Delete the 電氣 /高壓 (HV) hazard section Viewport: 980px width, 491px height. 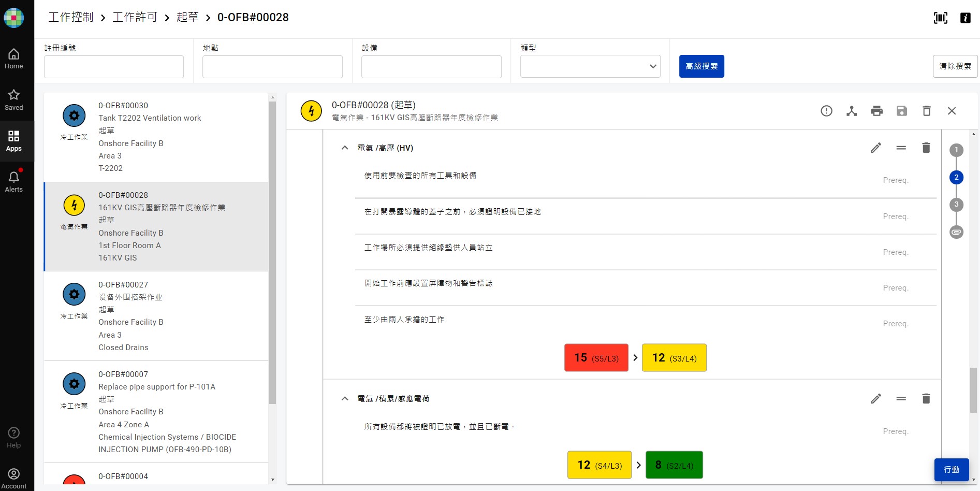926,148
